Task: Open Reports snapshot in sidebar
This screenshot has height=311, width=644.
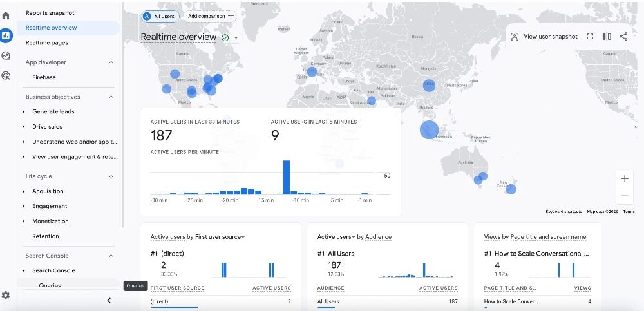Action: point(50,13)
